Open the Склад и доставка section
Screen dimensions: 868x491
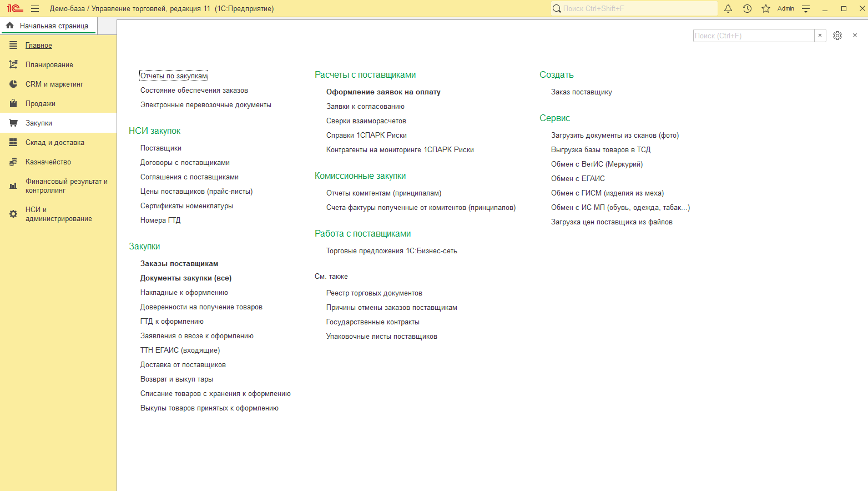(55, 142)
